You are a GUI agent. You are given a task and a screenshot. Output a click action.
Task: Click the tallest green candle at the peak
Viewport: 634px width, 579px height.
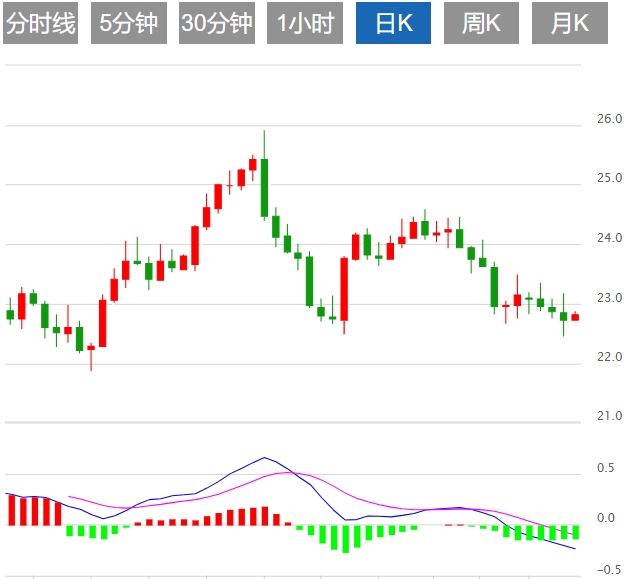click(264, 188)
